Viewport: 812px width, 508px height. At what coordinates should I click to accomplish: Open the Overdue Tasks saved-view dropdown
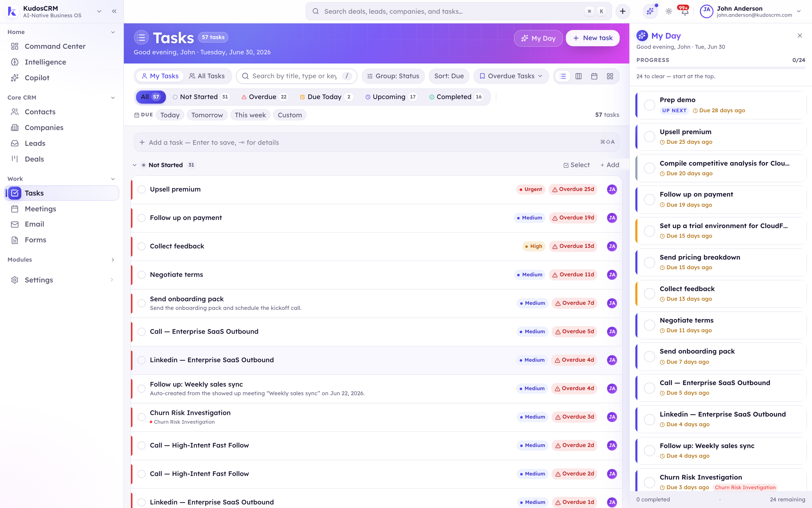511,76
